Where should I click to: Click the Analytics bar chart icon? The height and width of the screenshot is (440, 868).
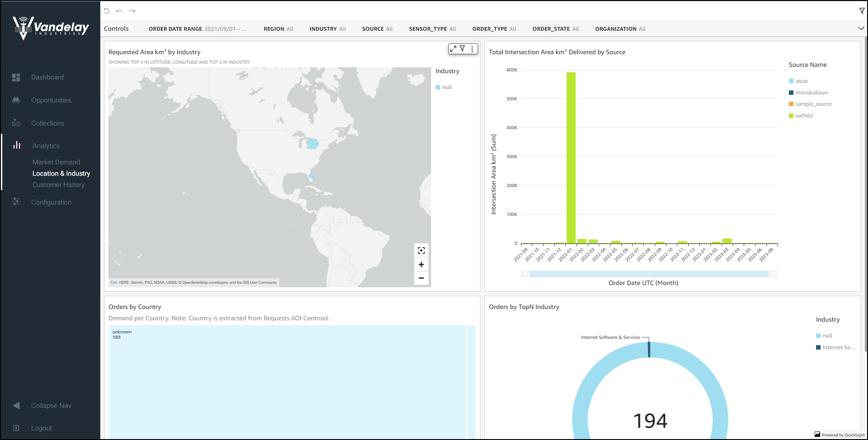click(17, 145)
